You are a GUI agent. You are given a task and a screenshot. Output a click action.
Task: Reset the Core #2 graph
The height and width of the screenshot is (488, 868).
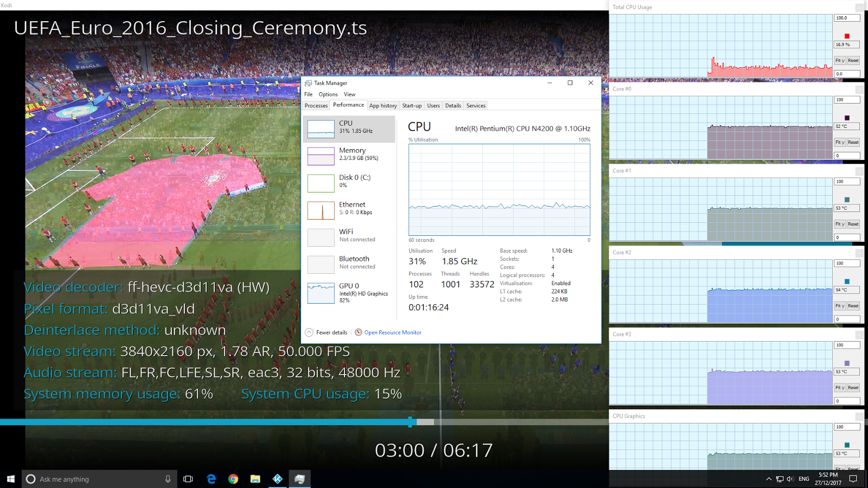853,306
